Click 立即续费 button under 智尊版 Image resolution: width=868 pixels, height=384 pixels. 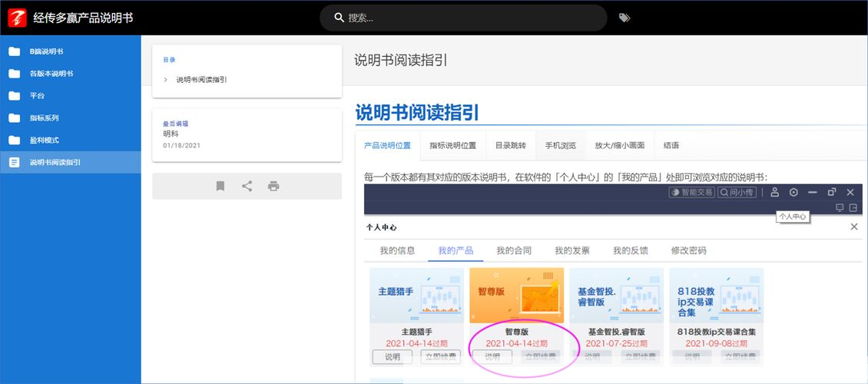(x=540, y=357)
